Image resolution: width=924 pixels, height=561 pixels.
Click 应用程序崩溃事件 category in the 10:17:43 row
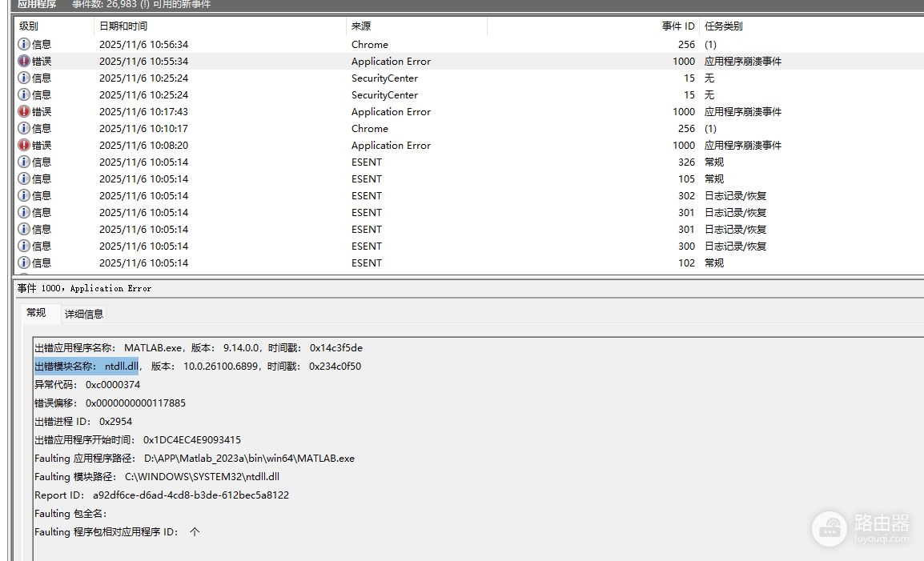[743, 111]
